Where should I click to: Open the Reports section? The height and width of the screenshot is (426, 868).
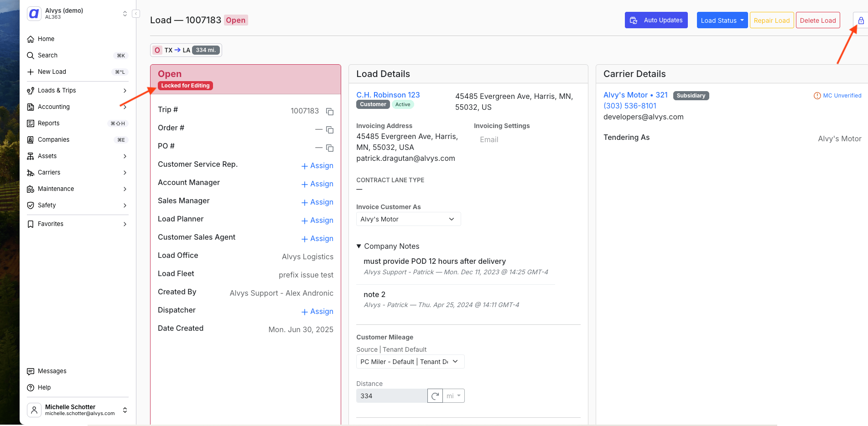(x=78, y=123)
